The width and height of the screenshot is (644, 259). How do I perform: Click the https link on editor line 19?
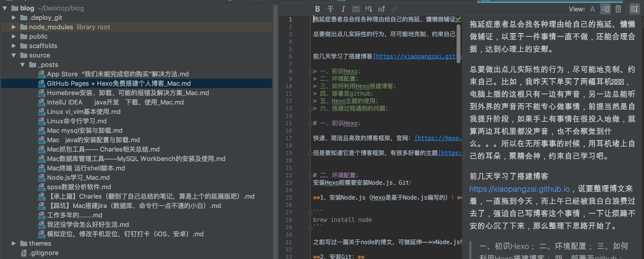click(450, 153)
